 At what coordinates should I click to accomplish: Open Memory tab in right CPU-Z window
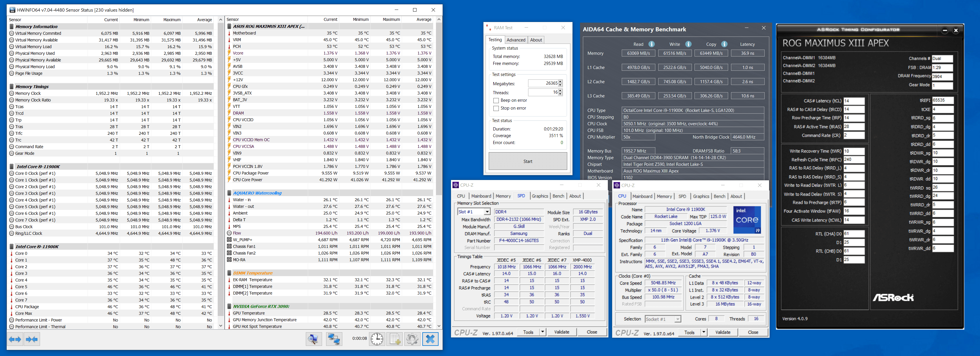664,196
